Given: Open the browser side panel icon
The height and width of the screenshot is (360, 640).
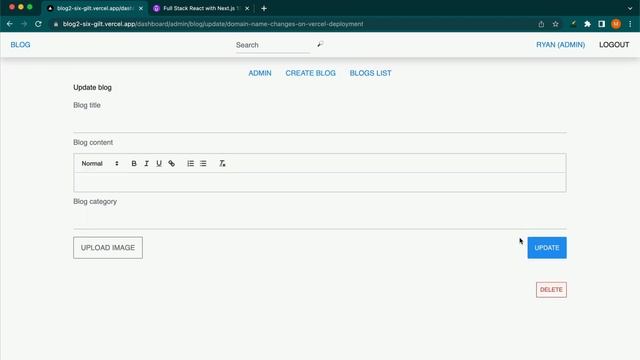Looking at the screenshot, I should coord(602,24).
